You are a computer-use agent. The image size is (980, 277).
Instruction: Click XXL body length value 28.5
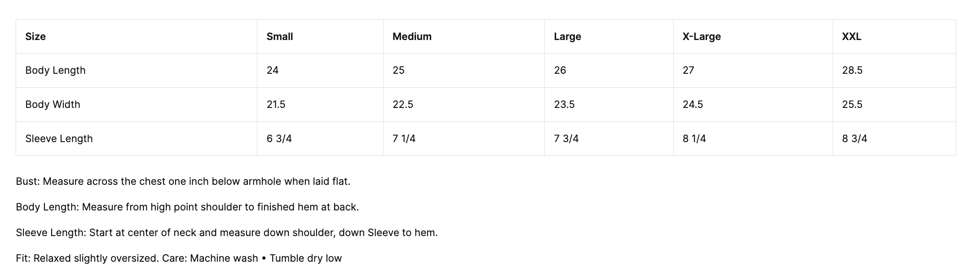click(852, 70)
